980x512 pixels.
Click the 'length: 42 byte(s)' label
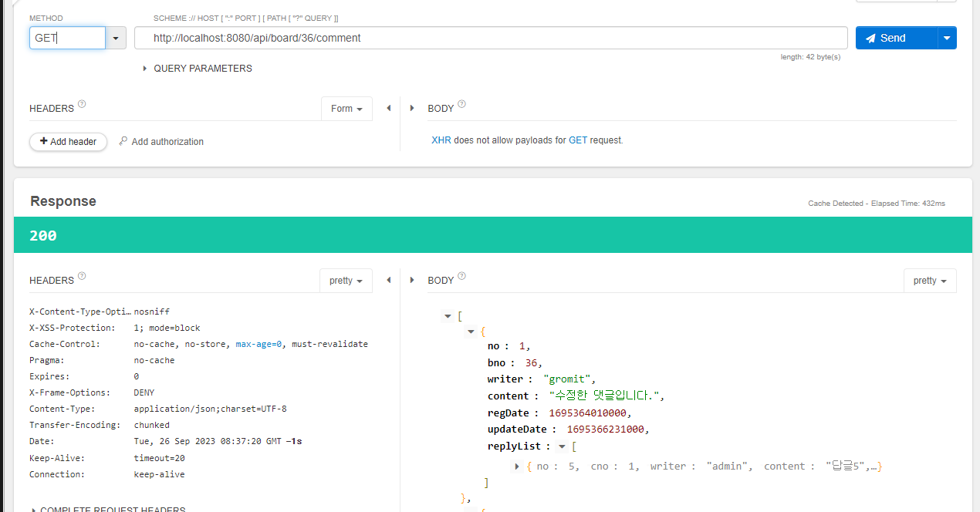click(810, 57)
